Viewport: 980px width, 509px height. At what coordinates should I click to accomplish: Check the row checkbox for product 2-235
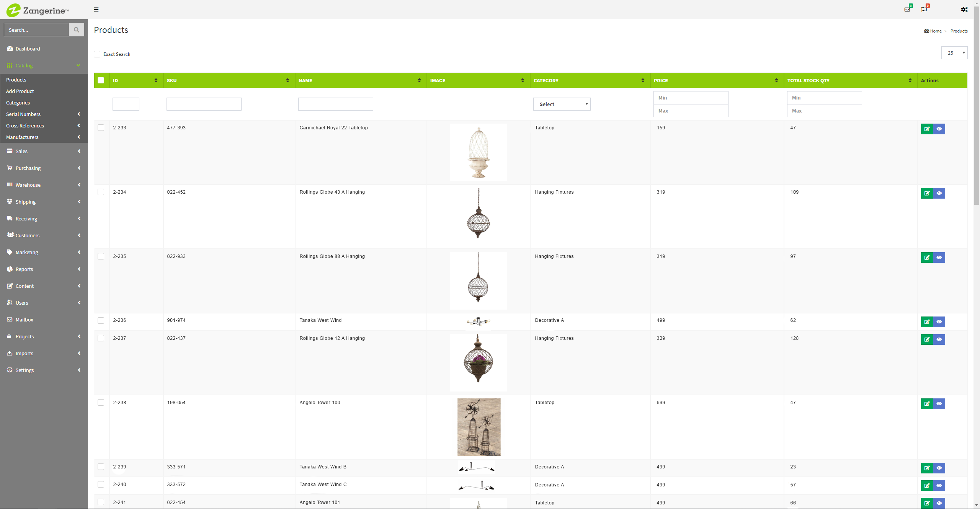point(101,256)
